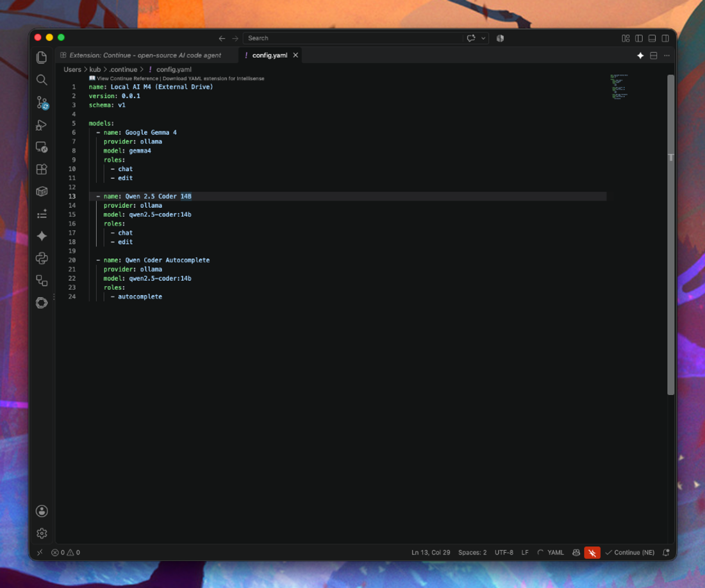Open the linked squares icon view
The width and height of the screenshot is (705, 588).
42,281
